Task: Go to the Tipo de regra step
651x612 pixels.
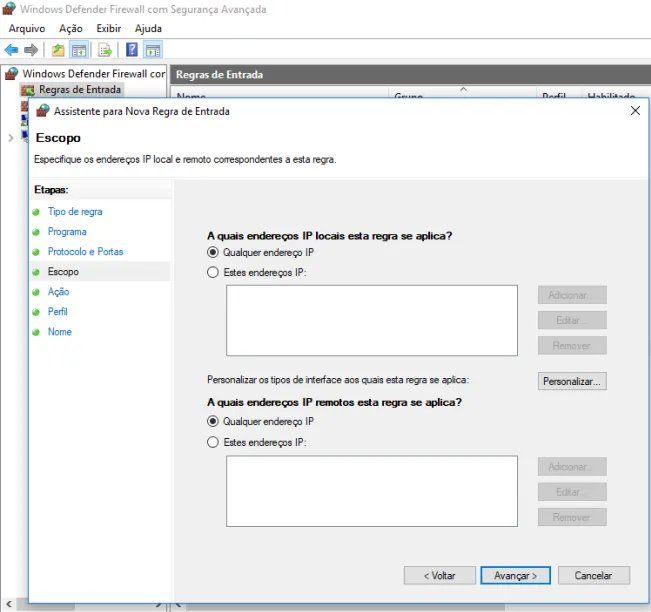Action: point(75,212)
